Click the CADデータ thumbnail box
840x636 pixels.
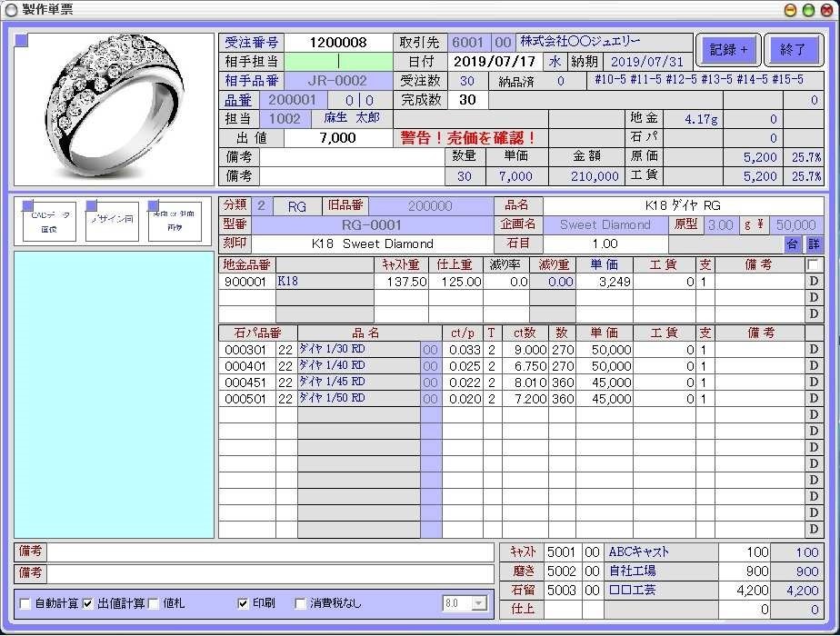49,222
